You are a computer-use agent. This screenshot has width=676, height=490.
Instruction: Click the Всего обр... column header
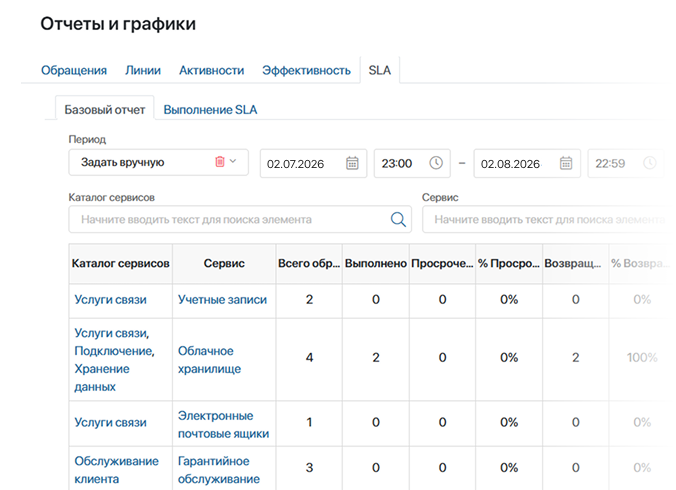[x=309, y=263]
